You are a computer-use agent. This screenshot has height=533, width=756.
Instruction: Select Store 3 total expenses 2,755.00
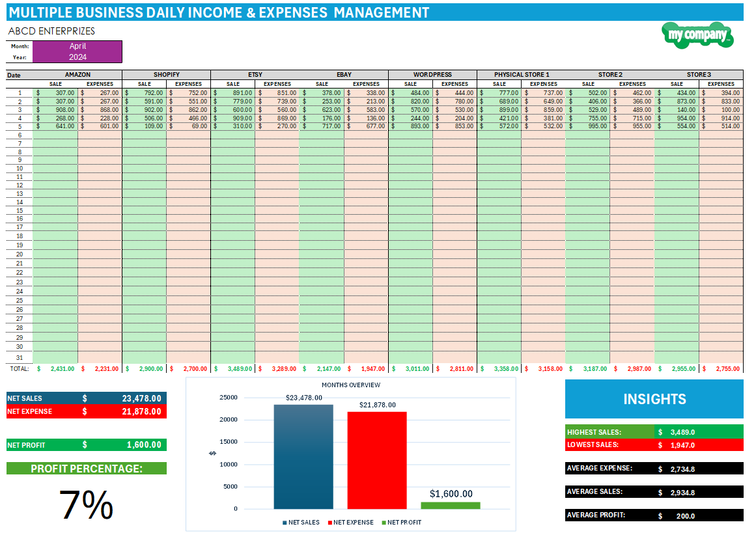tap(721, 368)
